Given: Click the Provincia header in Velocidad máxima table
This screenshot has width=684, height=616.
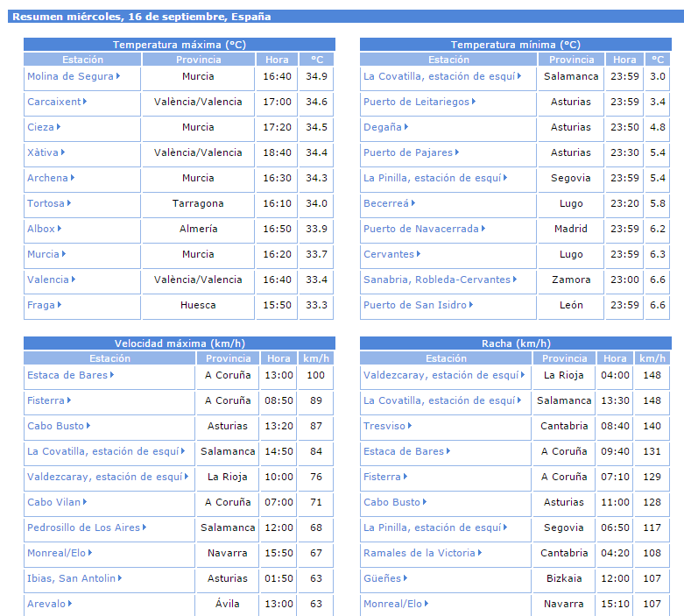Looking at the screenshot, I should click(x=228, y=358).
